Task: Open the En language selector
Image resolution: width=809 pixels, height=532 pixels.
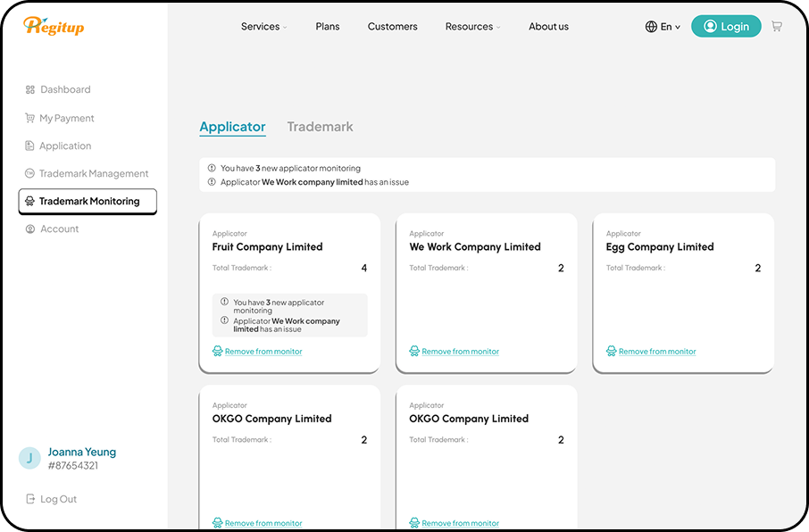Action: (x=670, y=27)
